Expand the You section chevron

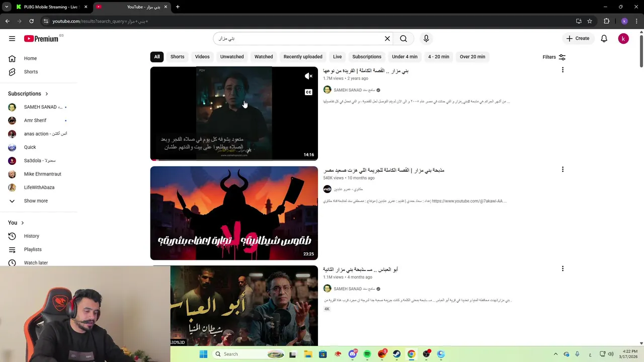click(22, 223)
